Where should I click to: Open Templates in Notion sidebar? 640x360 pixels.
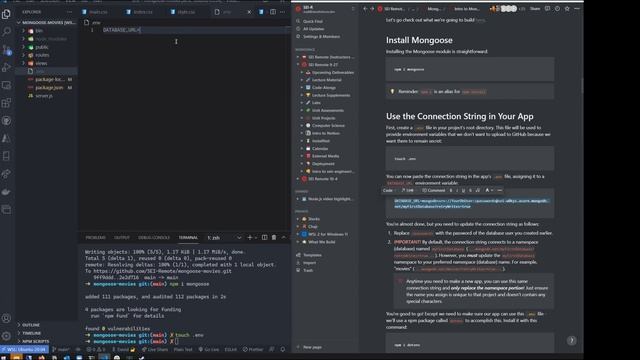click(312, 255)
